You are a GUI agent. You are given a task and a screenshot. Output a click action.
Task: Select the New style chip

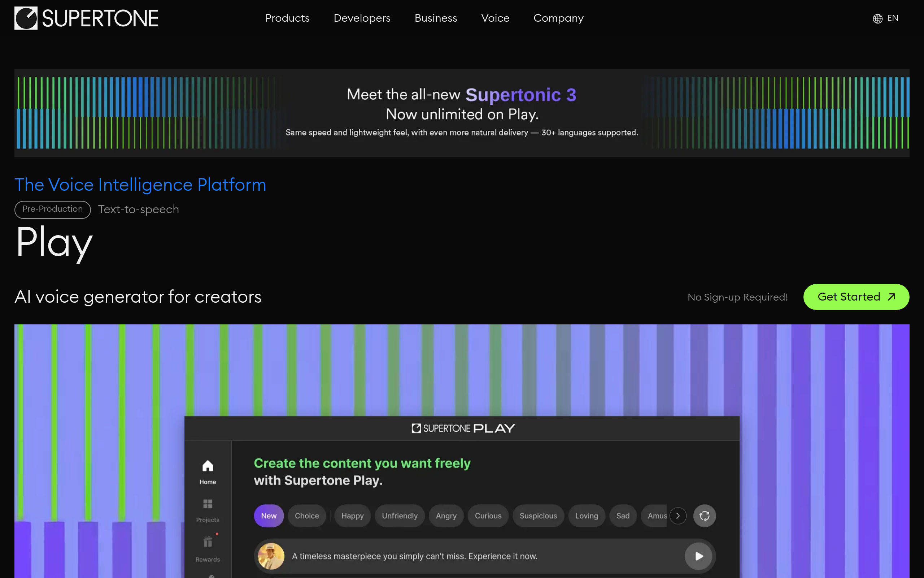(269, 516)
